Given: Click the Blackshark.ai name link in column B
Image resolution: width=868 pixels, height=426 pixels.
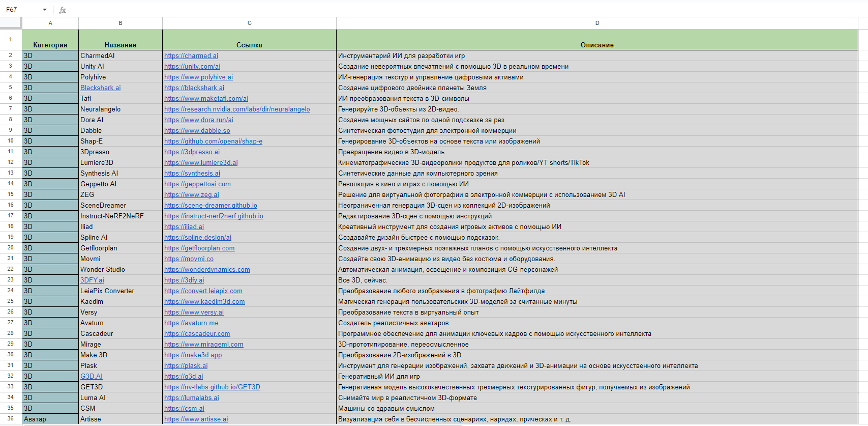Looking at the screenshot, I should [101, 88].
